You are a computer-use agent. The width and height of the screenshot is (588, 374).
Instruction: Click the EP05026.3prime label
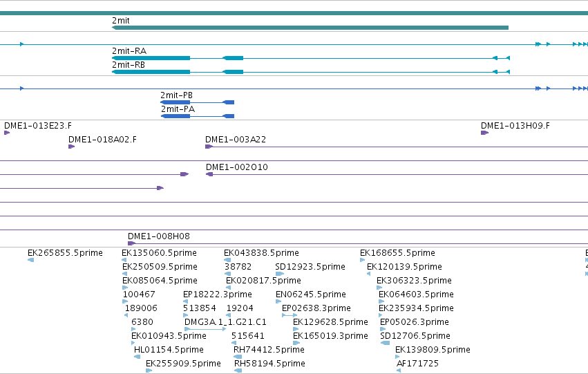pos(415,322)
